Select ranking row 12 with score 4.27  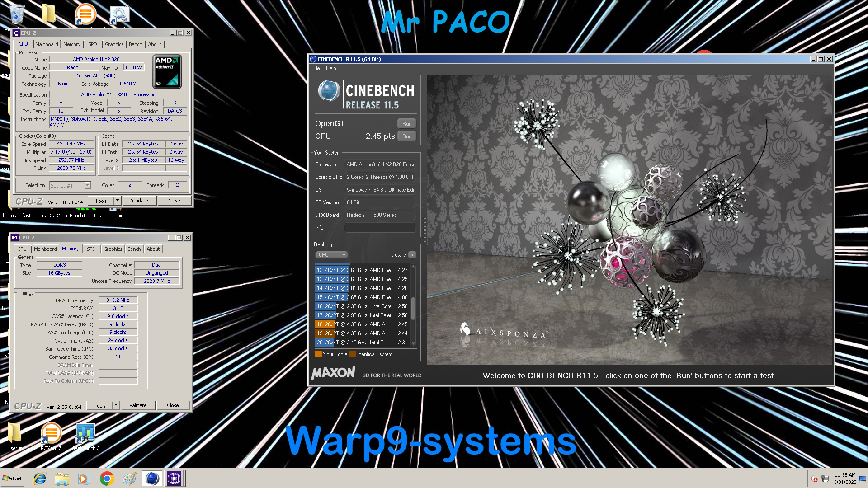click(362, 270)
